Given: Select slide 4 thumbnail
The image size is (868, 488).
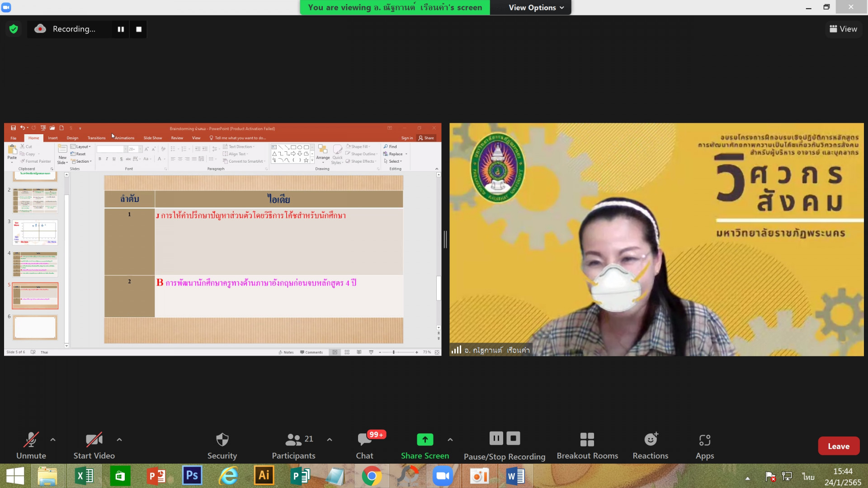Looking at the screenshot, I should (x=35, y=264).
